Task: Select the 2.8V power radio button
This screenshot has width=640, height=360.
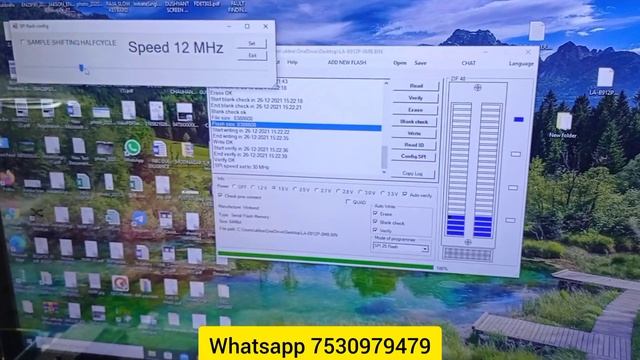Action: [338, 191]
